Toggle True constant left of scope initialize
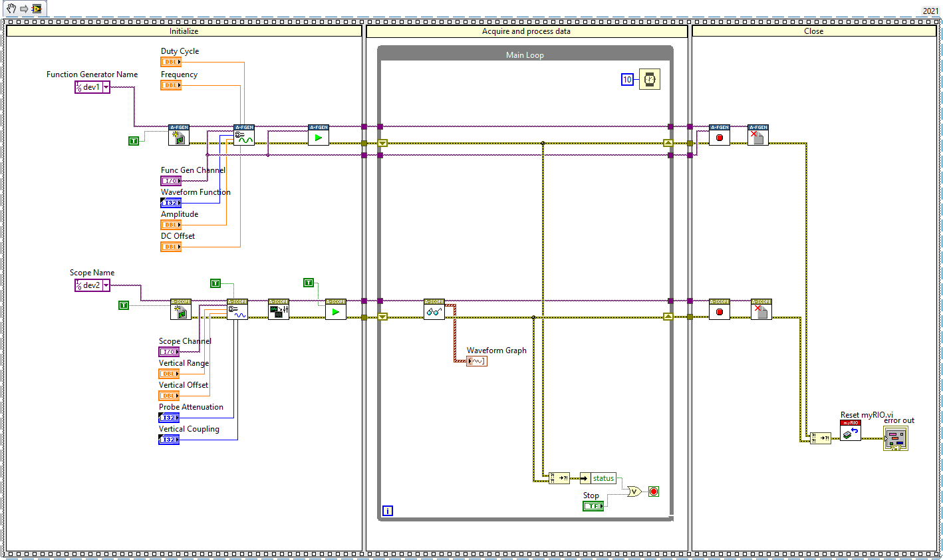The image size is (943, 560). [124, 305]
